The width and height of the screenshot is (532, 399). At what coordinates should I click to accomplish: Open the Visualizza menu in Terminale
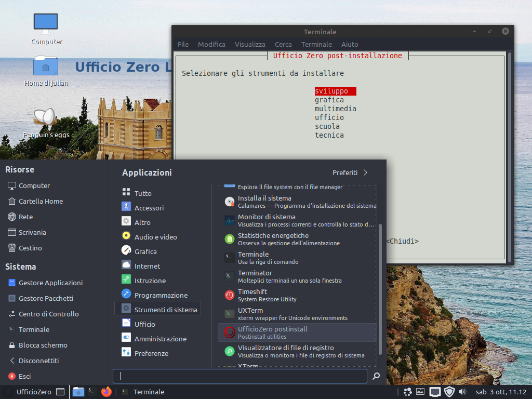(250, 45)
